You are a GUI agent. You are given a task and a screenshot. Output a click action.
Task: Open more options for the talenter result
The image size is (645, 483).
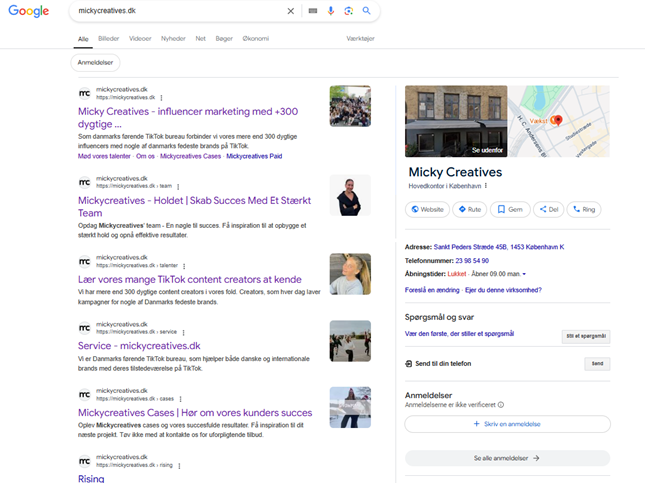click(x=184, y=266)
